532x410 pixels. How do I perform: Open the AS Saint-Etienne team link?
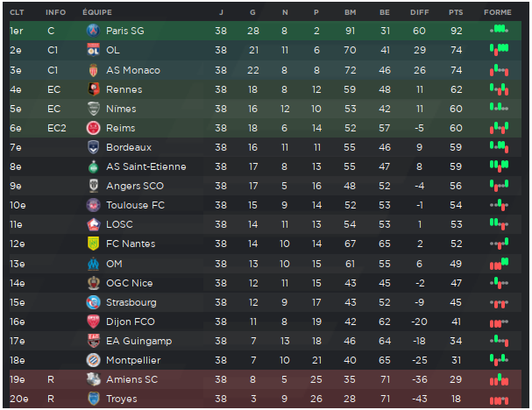pyautogui.click(x=145, y=166)
